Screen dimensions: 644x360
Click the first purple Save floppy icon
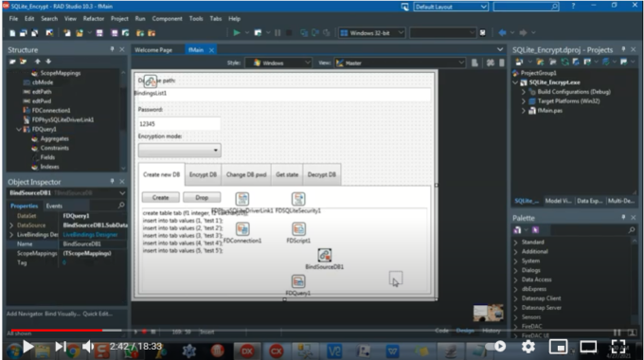(99, 33)
